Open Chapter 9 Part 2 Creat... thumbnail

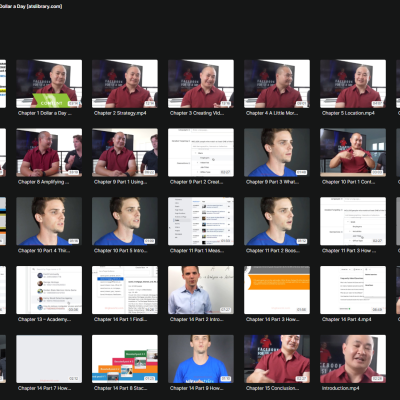coord(201,152)
